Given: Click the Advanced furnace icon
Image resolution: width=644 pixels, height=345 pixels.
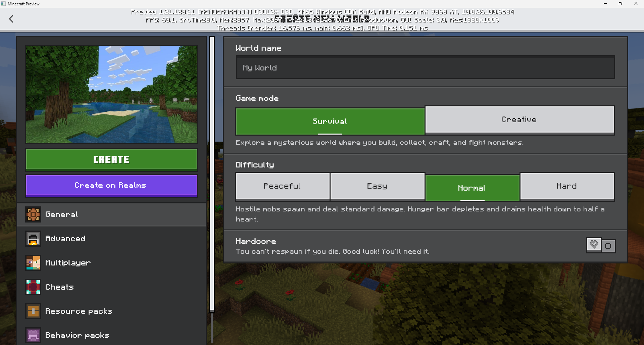Looking at the screenshot, I should (33, 239).
